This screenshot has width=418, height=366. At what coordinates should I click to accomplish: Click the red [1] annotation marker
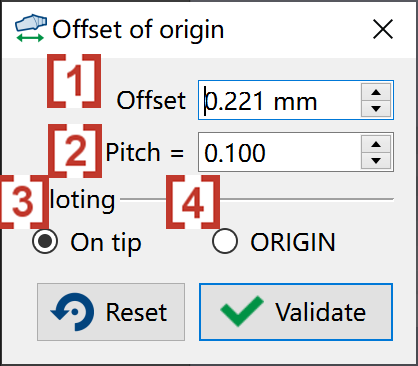[x=74, y=81]
